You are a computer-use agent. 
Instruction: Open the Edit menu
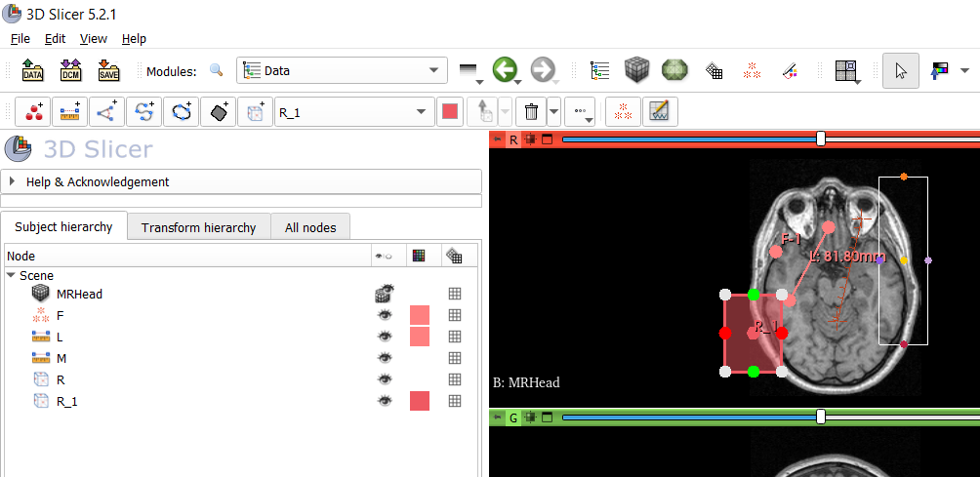tap(55, 39)
